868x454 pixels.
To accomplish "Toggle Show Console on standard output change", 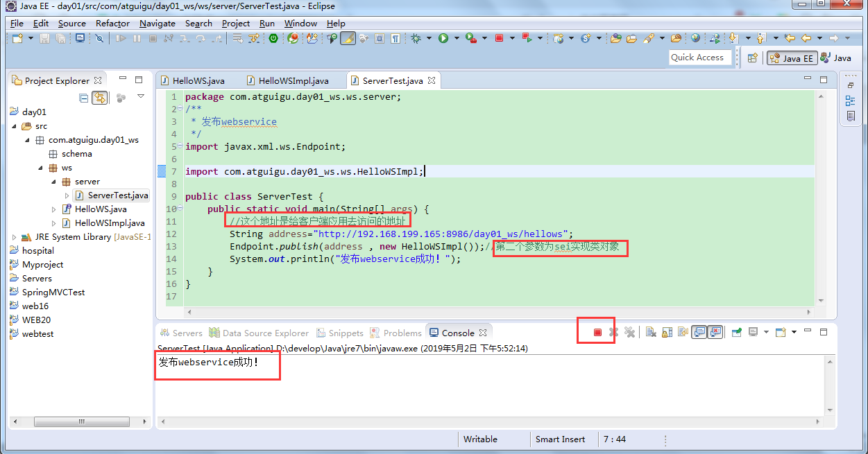I will [699, 333].
